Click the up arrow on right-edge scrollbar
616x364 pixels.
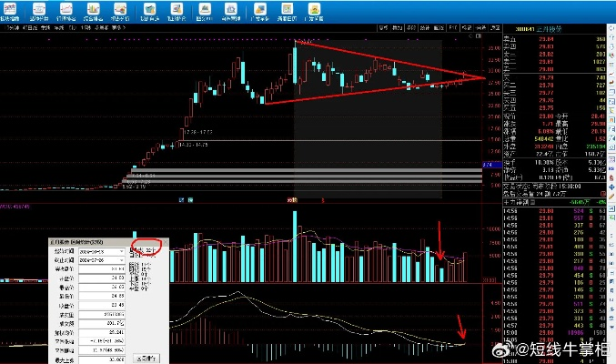point(612,29)
